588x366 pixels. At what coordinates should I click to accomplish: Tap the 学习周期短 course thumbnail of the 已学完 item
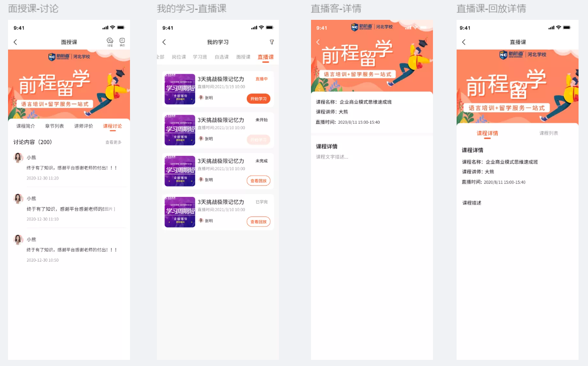(180, 212)
